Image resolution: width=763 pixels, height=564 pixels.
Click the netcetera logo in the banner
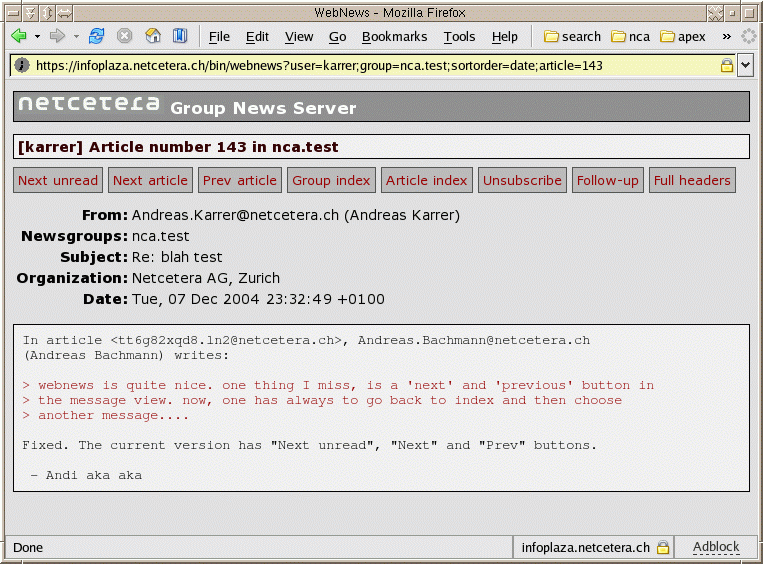[89, 103]
